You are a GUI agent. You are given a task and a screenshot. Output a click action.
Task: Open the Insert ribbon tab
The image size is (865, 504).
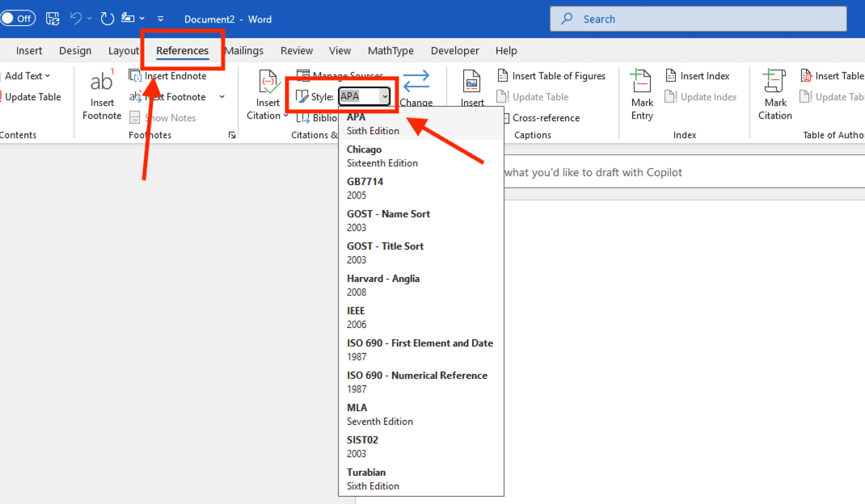[x=28, y=51]
